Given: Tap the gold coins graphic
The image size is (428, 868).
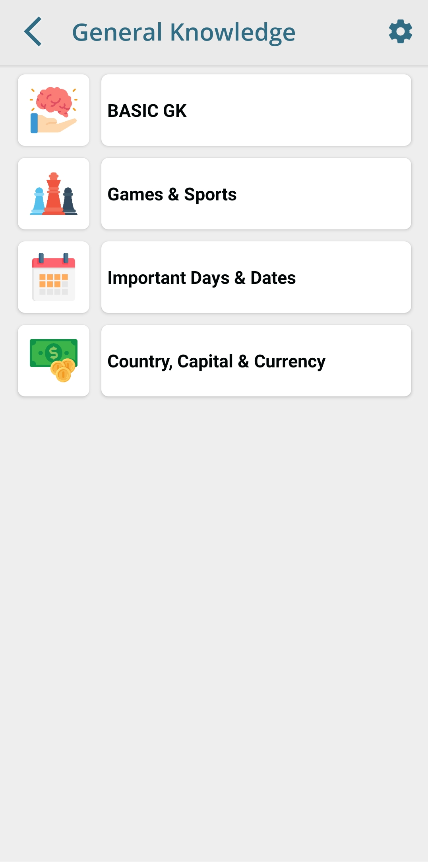Looking at the screenshot, I should point(63,371).
